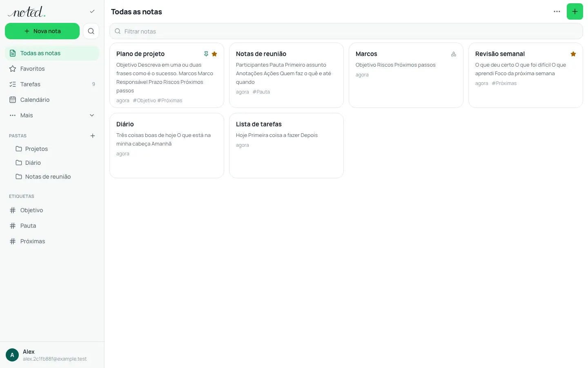Screen dimensions: 588x368
Task: Click the green plus icon at top right
Action: 575,11
